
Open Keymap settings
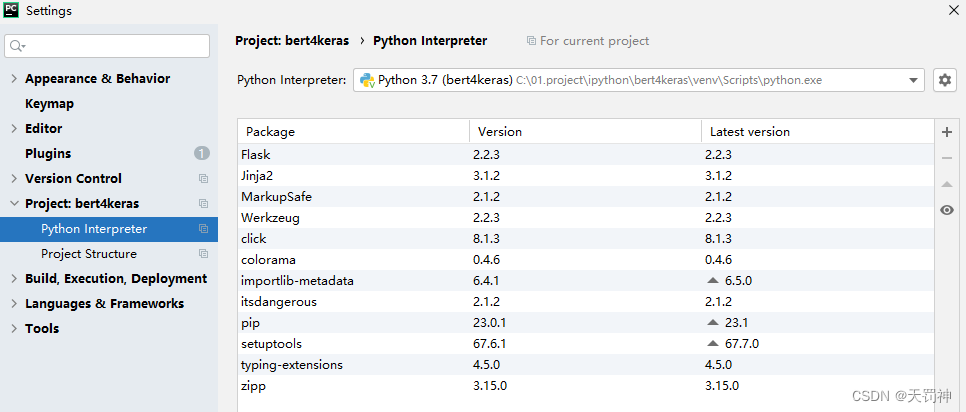point(49,103)
